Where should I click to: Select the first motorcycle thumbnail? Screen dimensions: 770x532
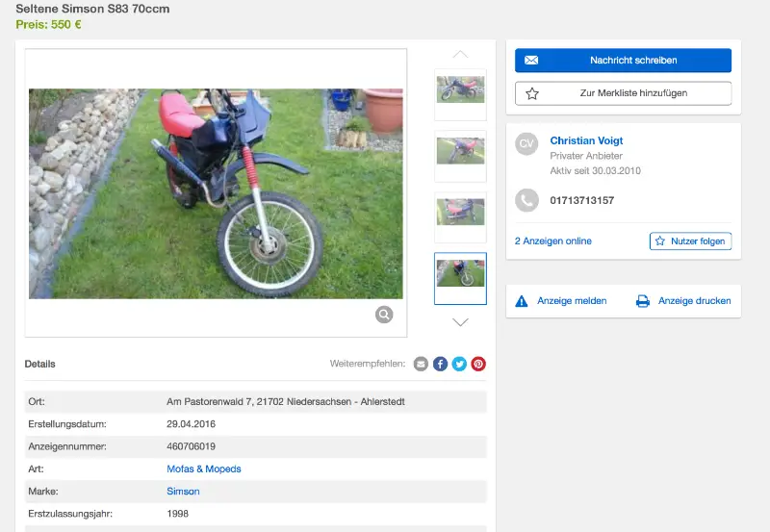460,89
